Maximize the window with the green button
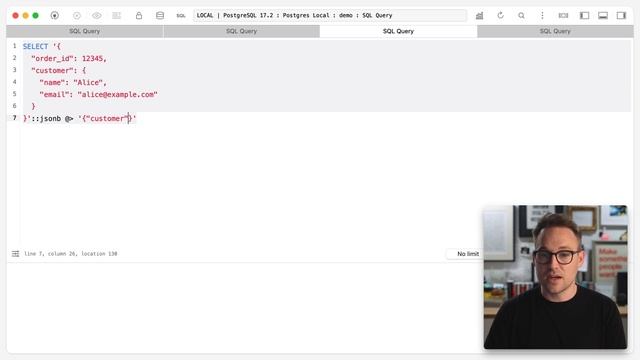Image resolution: width=640 pixels, height=360 pixels. 36,16
